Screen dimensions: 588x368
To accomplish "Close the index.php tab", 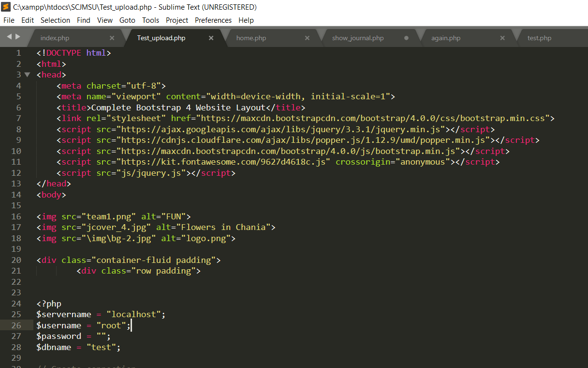I will tap(112, 38).
